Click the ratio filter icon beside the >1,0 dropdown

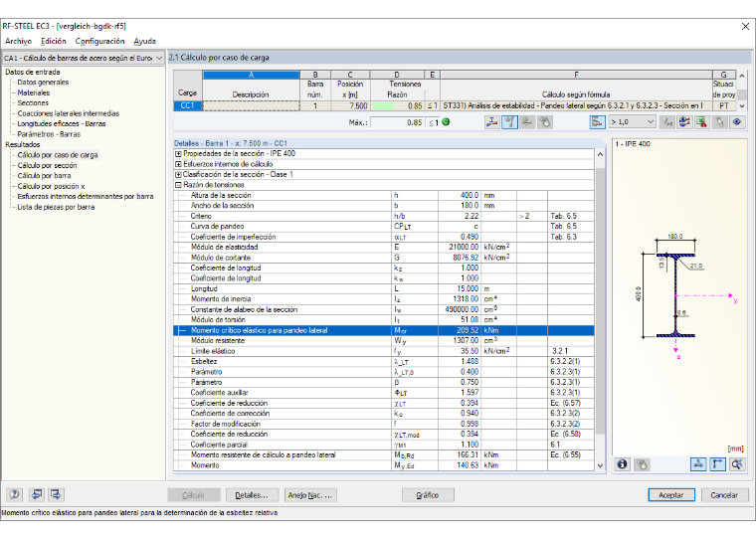coord(667,122)
